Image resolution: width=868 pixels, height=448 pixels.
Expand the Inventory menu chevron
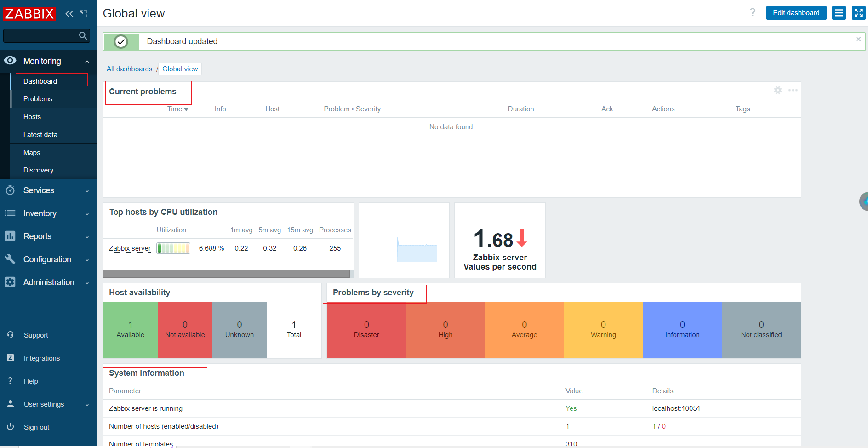click(x=87, y=214)
